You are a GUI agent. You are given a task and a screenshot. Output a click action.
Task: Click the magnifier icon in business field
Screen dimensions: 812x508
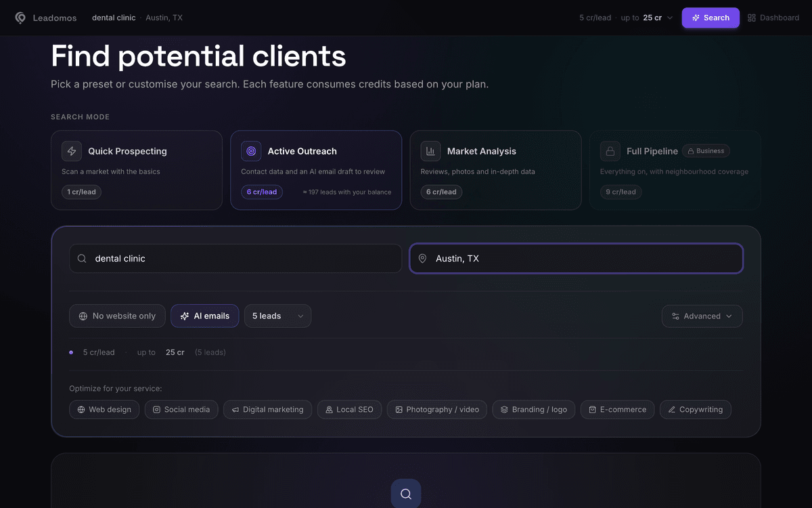(x=82, y=259)
